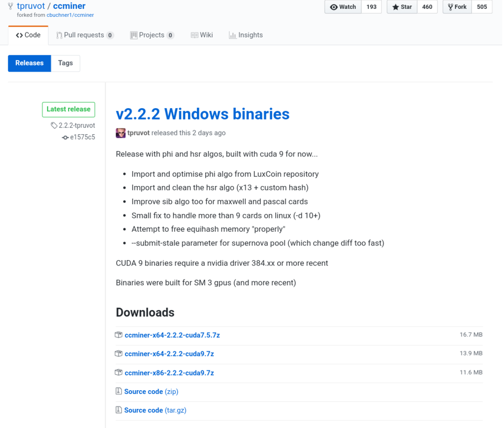Screen dimensions: 504x428
Task: Click the Downloads heading
Action: click(145, 312)
